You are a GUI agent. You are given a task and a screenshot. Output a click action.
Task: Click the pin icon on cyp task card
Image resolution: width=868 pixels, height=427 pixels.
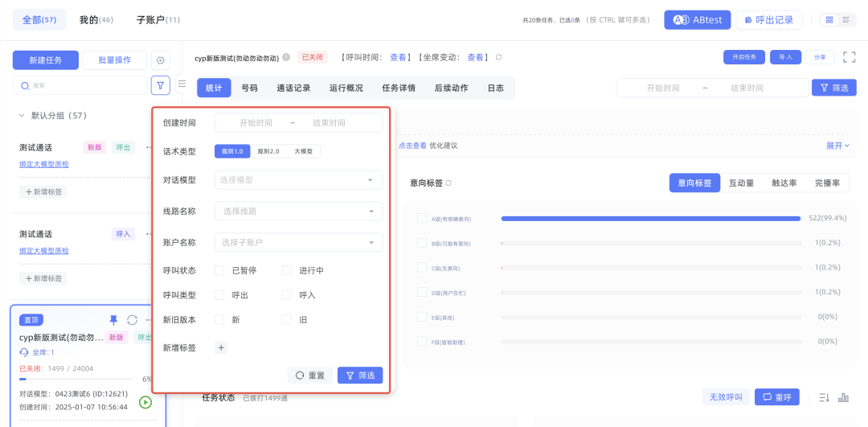point(113,320)
